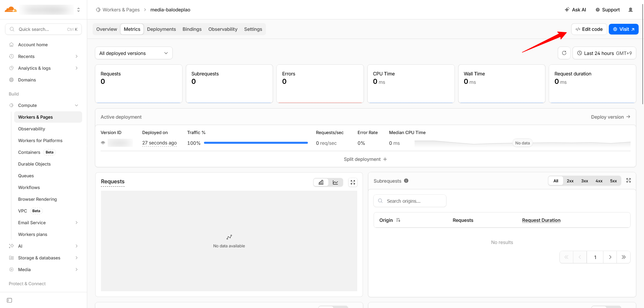
Task: Expand the Requests chart to fullscreen
Action: pyautogui.click(x=353, y=182)
